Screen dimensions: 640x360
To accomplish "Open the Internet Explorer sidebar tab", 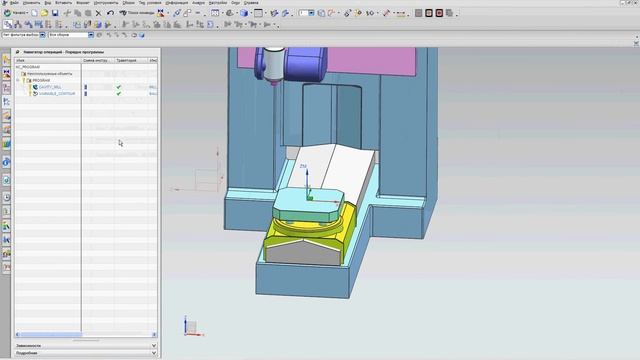I will click(6, 162).
